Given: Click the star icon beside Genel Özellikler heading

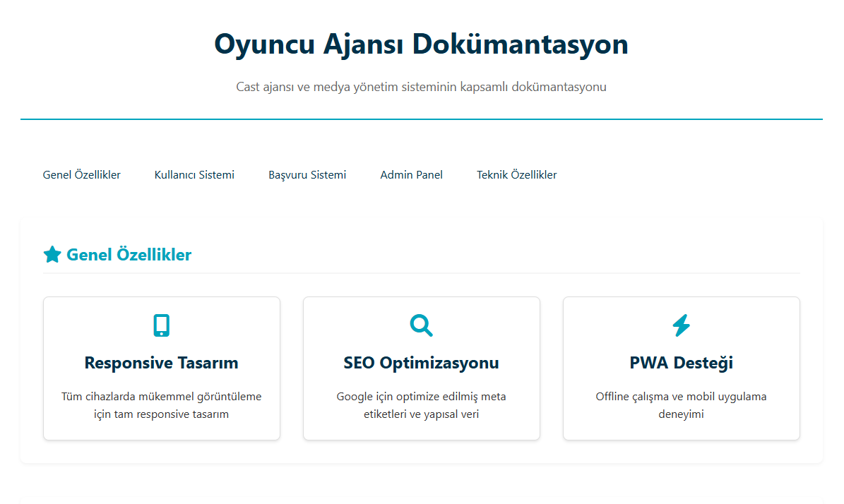Looking at the screenshot, I should pos(52,255).
